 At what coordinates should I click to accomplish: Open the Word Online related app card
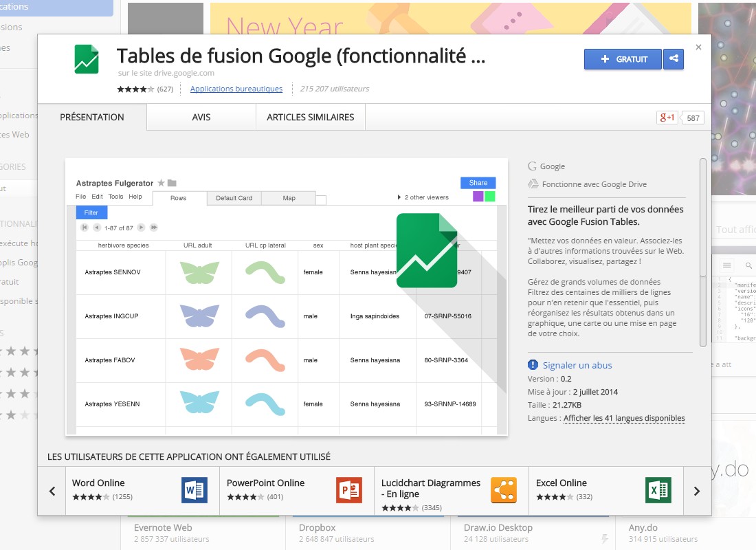143,491
